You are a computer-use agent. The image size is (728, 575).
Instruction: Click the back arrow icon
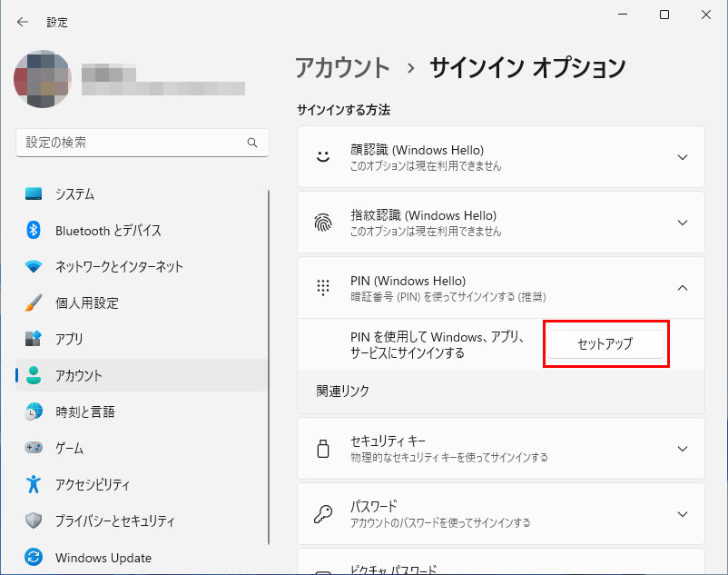(x=23, y=22)
